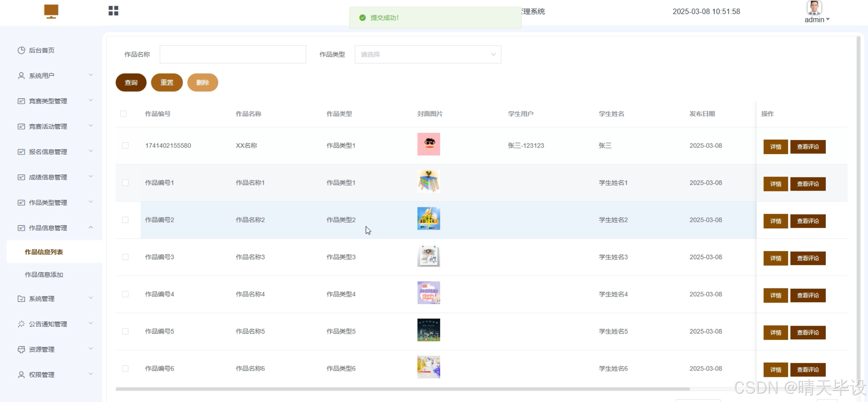Screen dimensions: 868x402
Task: Click the admin avatar picture
Action: pyautogui.click(x=814, y=7)
